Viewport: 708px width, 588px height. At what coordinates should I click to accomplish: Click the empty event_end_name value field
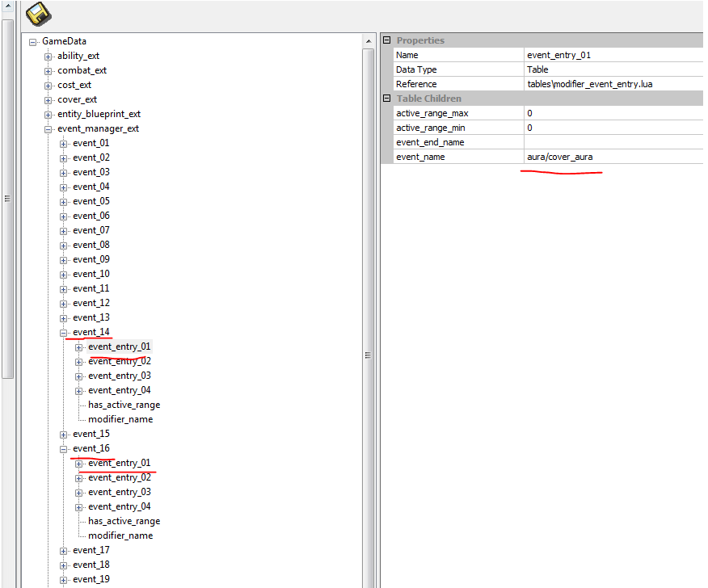tap(613, 142)
